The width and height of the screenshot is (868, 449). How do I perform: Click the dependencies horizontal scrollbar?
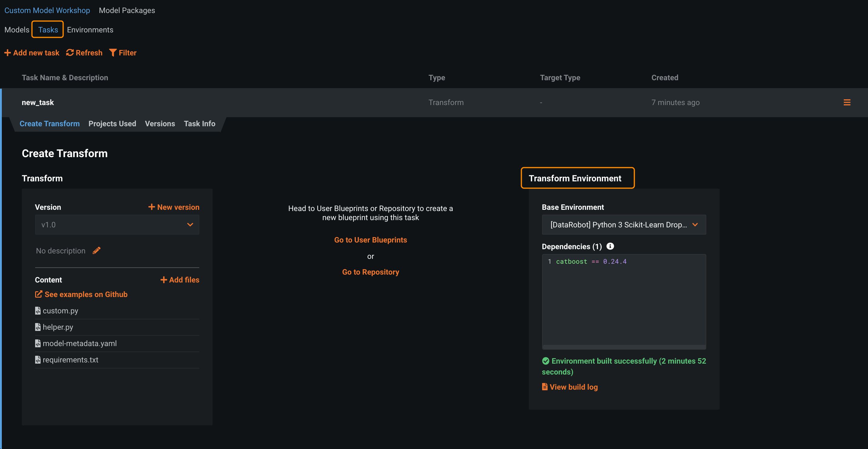(623, 347)
